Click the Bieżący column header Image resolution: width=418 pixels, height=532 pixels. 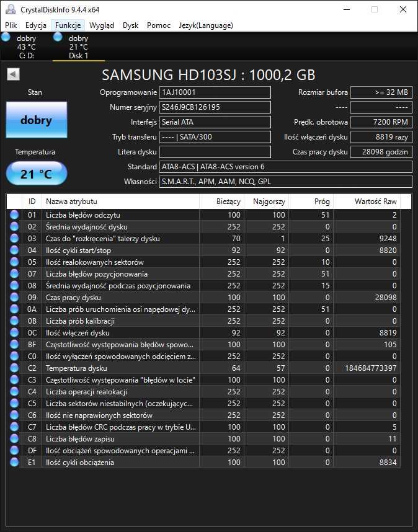coord(221,202)
